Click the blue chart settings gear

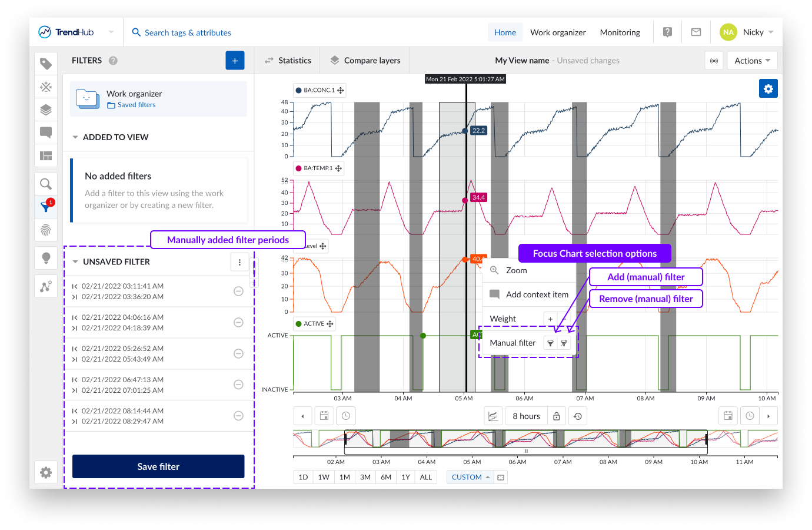click(x=768, y=89)
